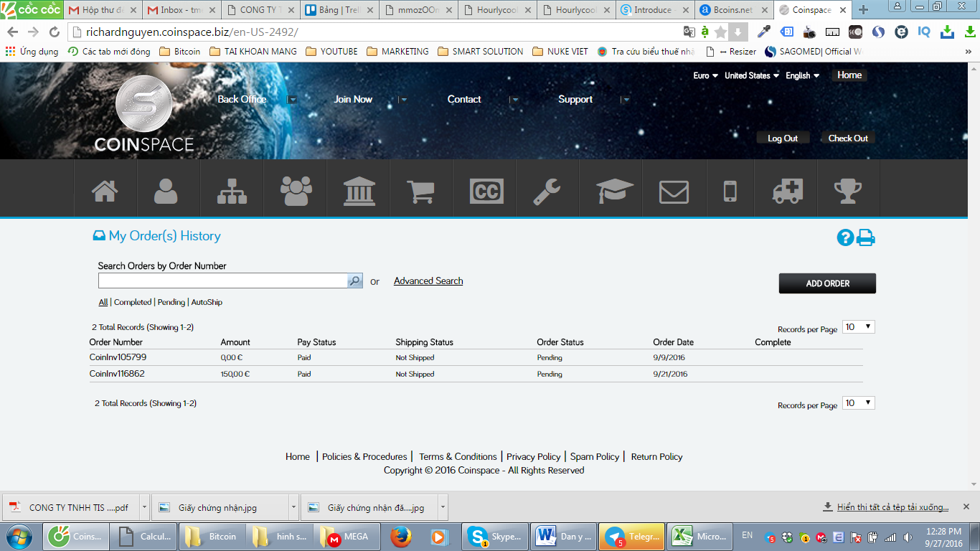
Task: Click the browser back arrow
Action: pyautogui.click(x=13, y=32)
